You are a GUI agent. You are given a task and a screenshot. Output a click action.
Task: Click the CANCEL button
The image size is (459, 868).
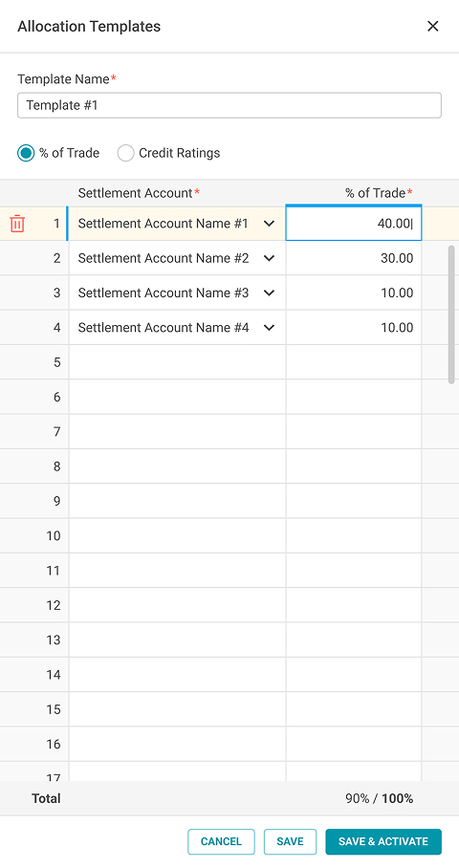(221, 841)
